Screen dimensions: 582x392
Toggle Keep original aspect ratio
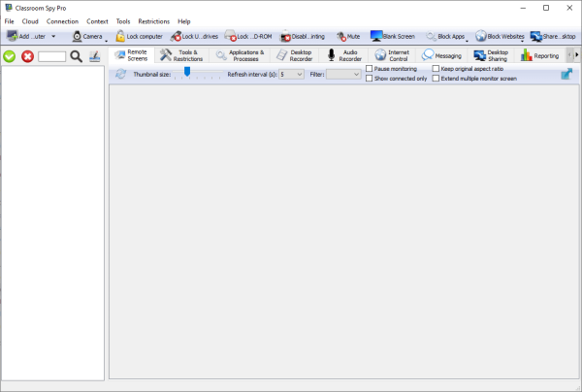click(436, 69)
